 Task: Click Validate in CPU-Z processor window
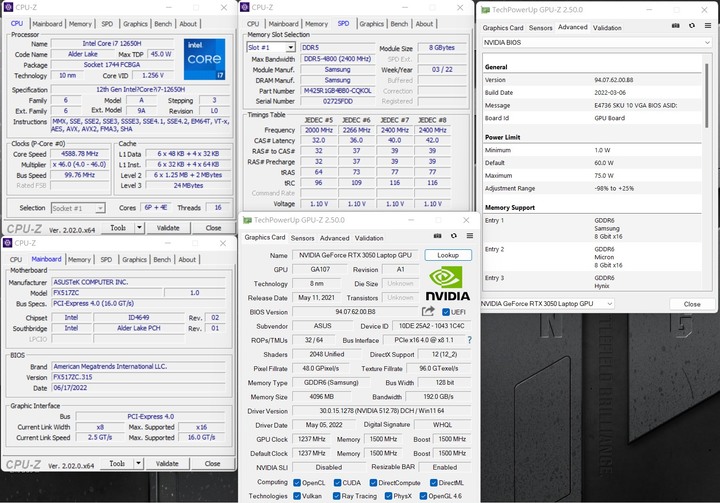click(168, 227)
